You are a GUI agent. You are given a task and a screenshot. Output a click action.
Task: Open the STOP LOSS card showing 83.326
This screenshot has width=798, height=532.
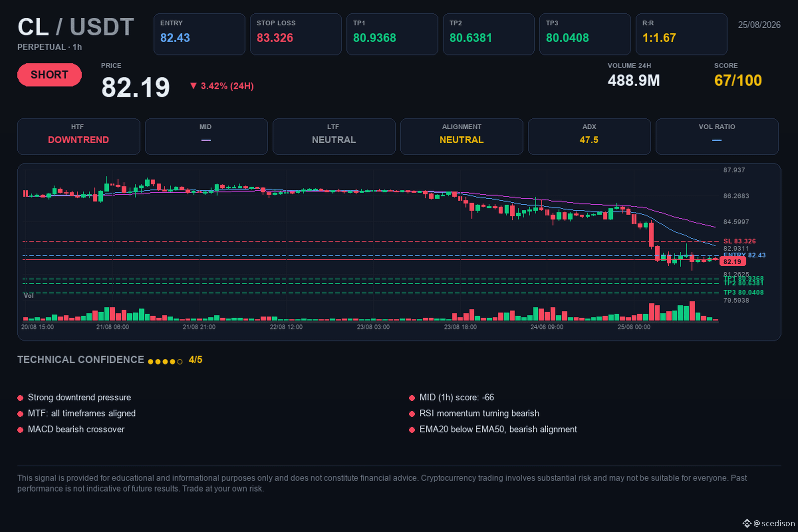point(296,34)
